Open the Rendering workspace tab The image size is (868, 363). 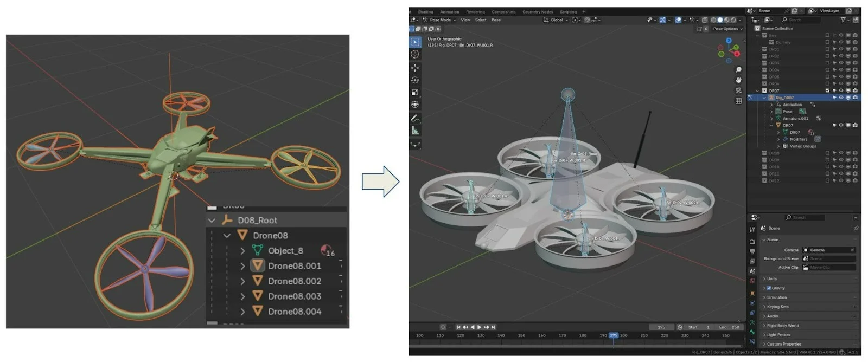coord(475,12)
